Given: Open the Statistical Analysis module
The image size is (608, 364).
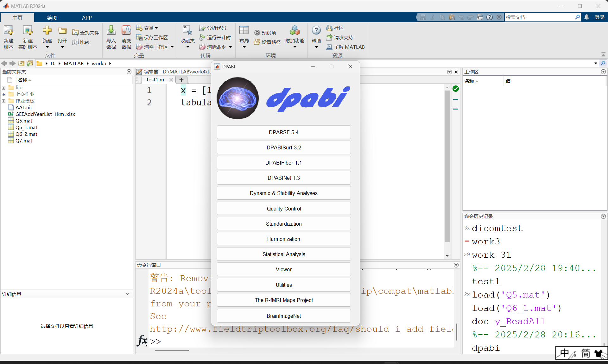Looking at the screenshot, I should (283, 254).
